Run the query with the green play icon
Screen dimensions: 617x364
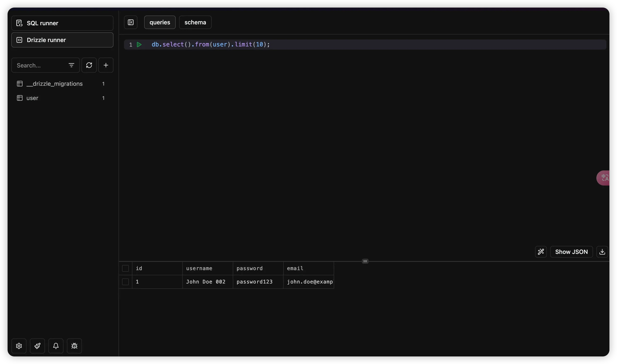coord(139,45)
